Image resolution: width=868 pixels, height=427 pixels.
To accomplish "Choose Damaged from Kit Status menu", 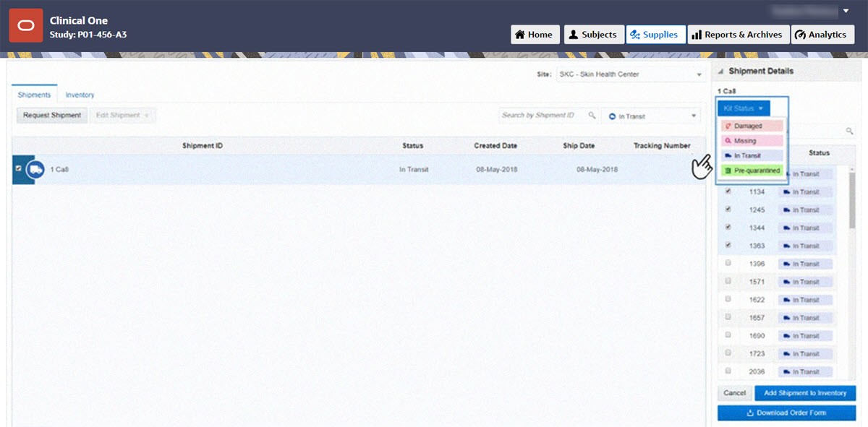I will coord(752,126).
